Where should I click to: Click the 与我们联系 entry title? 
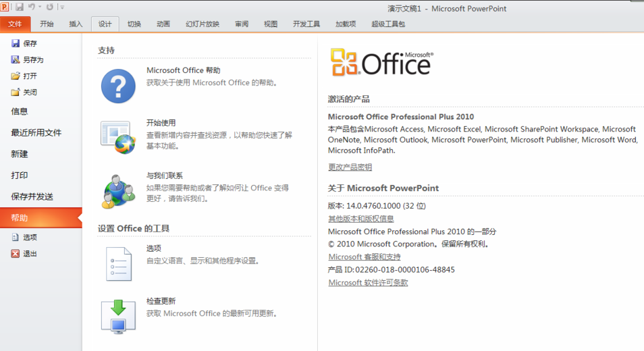point(165,175)
